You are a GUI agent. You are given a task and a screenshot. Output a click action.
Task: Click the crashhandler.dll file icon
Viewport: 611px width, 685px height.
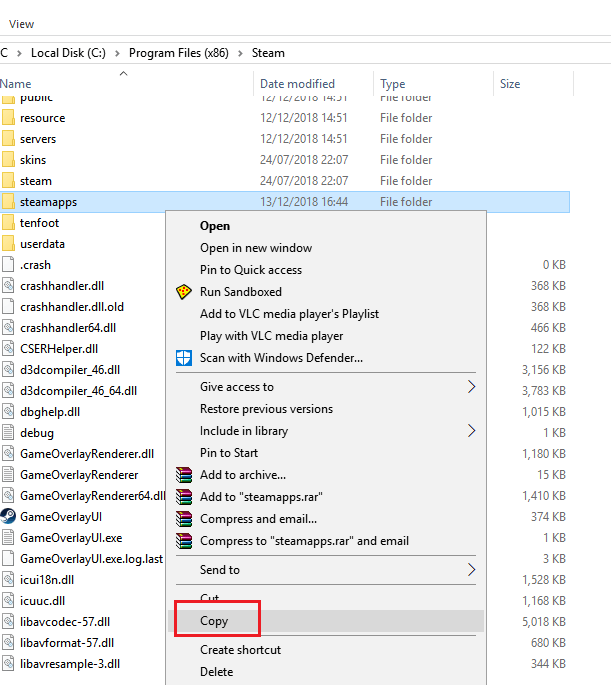point(8,286)
